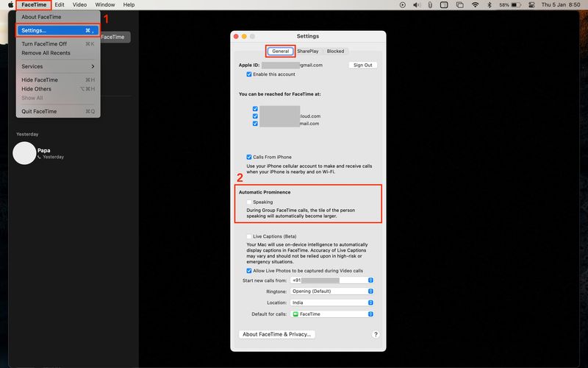Choose Turn FaceTime Off menu item
The image size is (588, 368).
(58, 44)
